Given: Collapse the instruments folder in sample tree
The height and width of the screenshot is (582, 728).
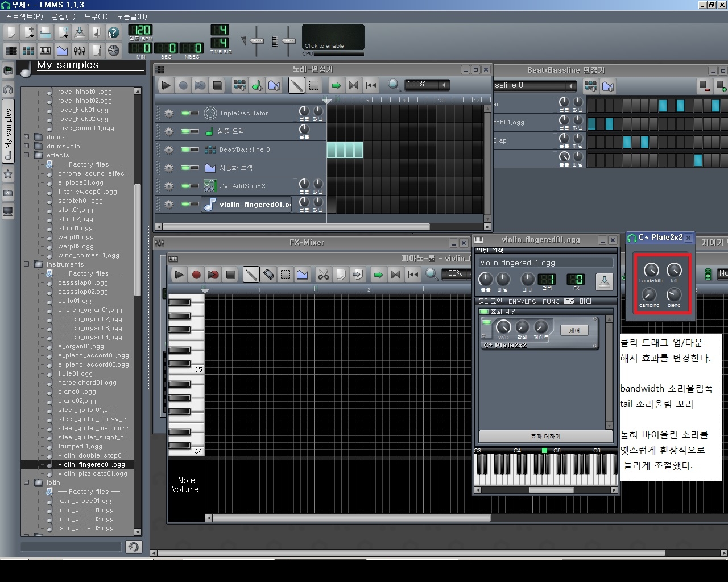Looking at the screenshot, I should [27, 264].
